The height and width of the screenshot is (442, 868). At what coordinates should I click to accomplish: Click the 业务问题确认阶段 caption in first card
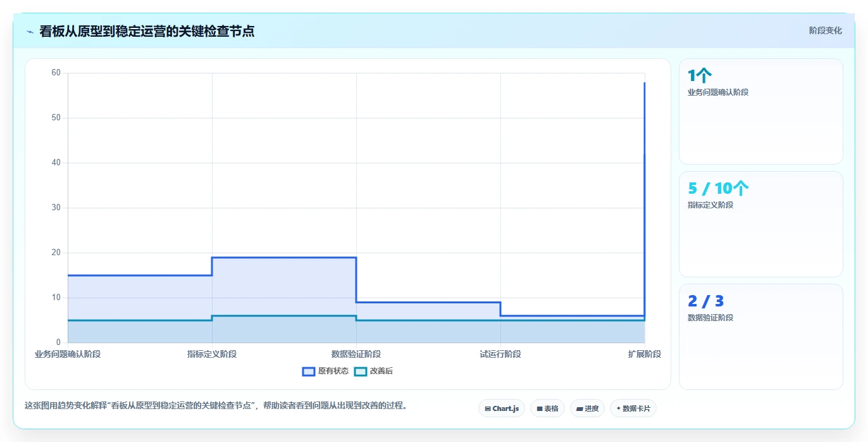click(x=718, y=92)
